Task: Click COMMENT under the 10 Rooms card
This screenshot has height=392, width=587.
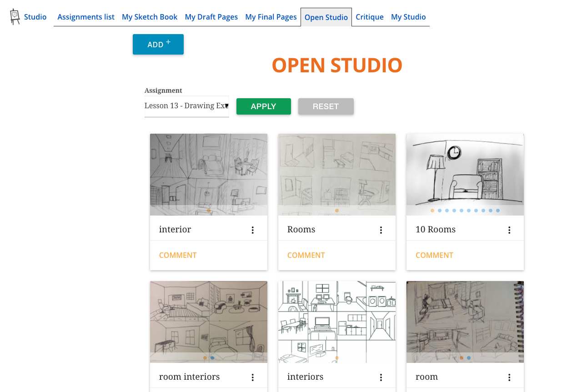Action: pos(434,255)
